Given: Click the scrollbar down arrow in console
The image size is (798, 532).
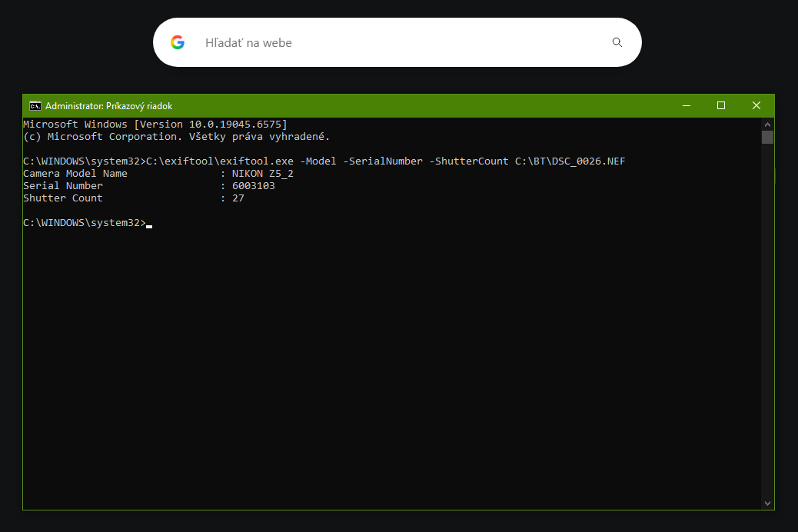Looking at the screenshot, I should [x=767, y=503].
